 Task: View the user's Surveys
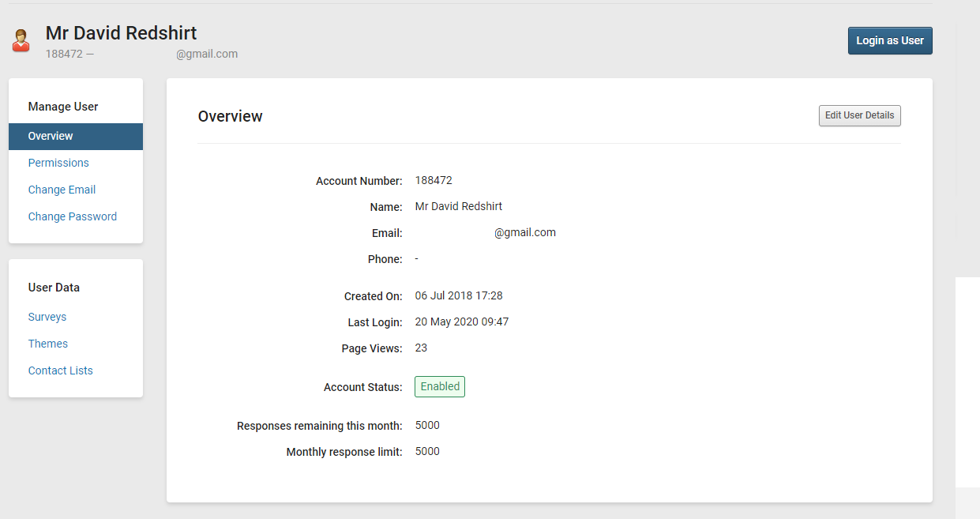pyautogui.click(x=47, y=317)
